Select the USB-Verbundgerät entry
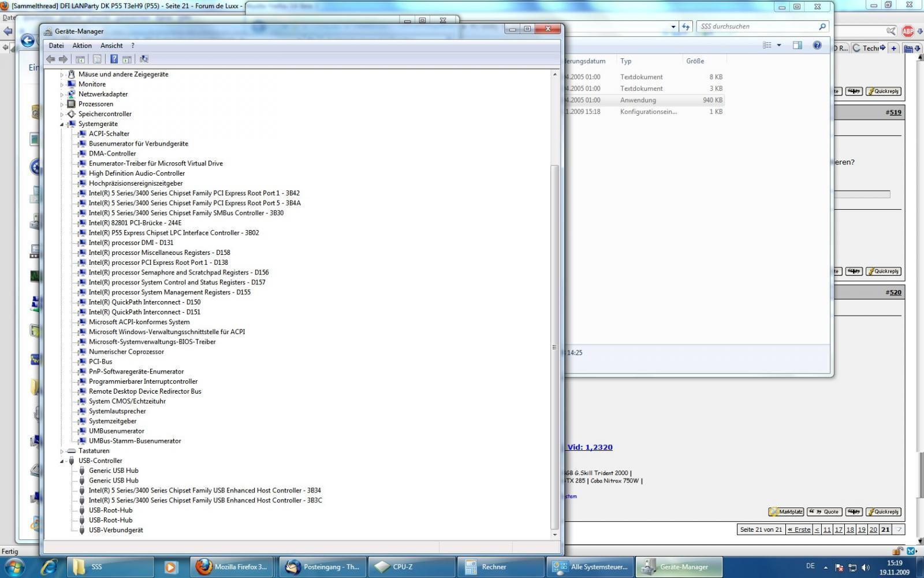The width and height of the screenshot is (924, 578). 115,530
